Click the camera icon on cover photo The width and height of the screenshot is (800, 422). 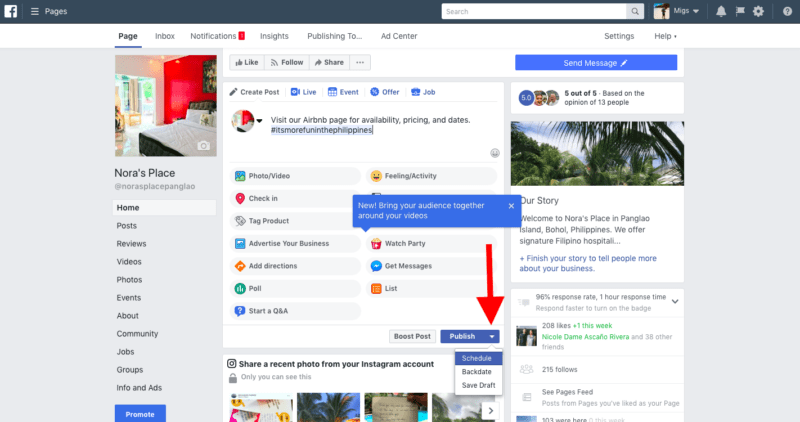pyautogui.click(x=204, y=146)
